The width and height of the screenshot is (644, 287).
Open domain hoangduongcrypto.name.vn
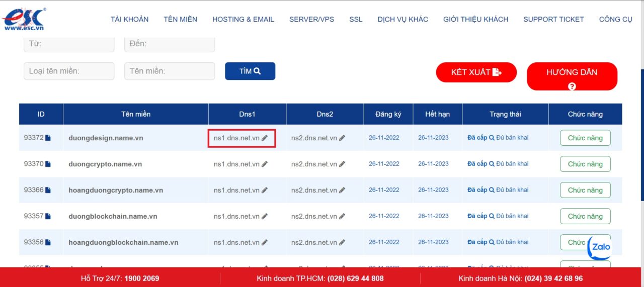[x=116, y=190]
